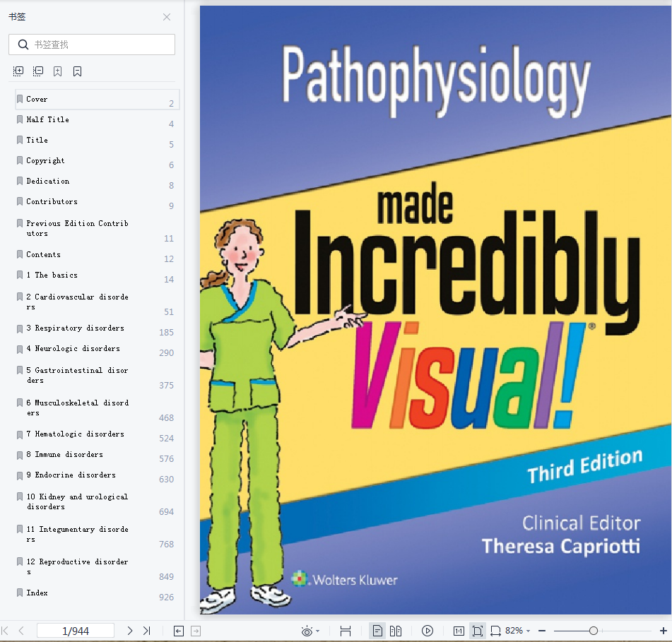
Task: Click the back to previous view icon
Action: click(x=179, y=631)
